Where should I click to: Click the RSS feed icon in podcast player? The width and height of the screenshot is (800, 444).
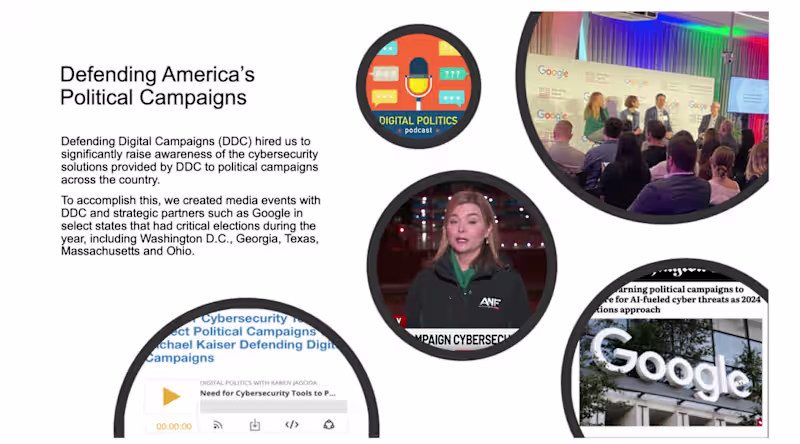(218, 425)
